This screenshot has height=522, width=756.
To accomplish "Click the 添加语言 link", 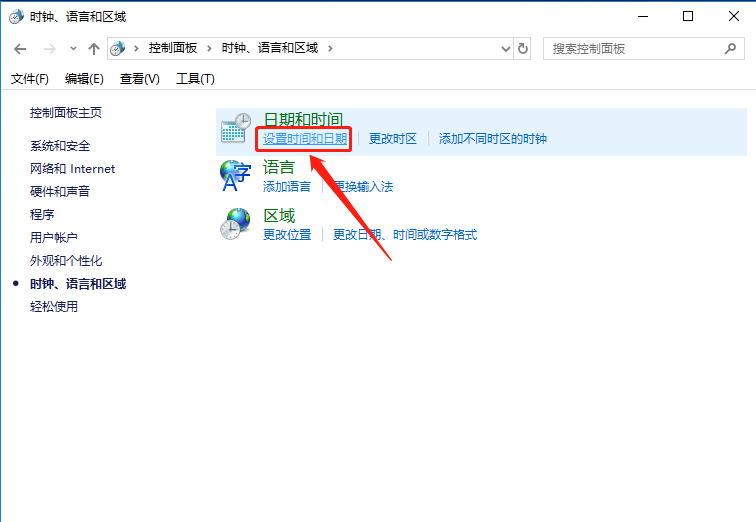I will 286,186.
